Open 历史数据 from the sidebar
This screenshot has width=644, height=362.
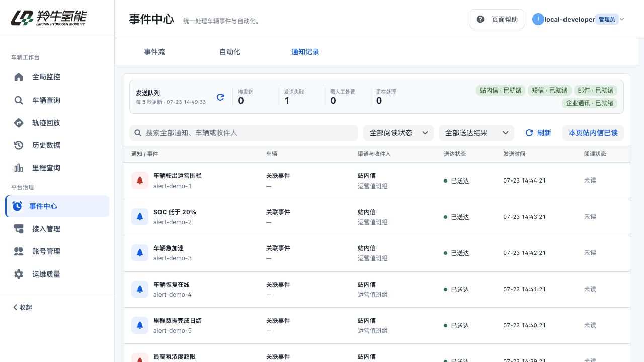click(57, 145)
